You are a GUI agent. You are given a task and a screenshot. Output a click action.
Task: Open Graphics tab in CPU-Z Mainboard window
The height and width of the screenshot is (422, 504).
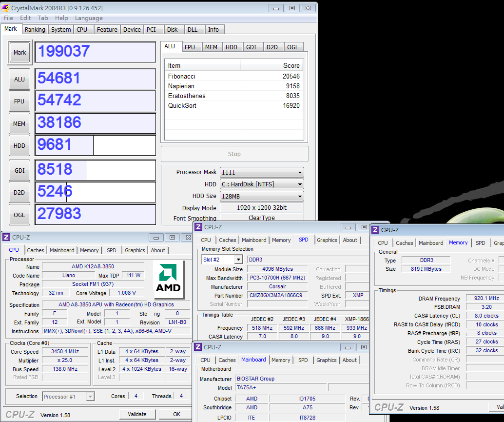coord(326,360)
